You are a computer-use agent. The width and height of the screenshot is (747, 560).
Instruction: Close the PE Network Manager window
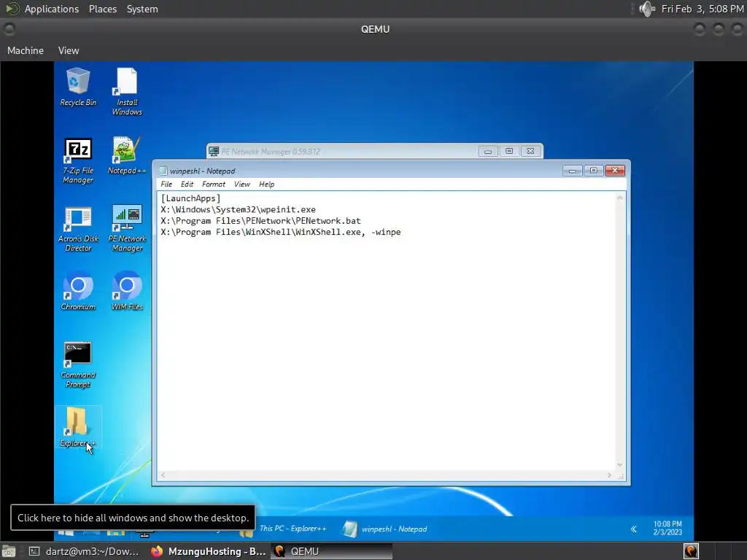pos(530,152)
